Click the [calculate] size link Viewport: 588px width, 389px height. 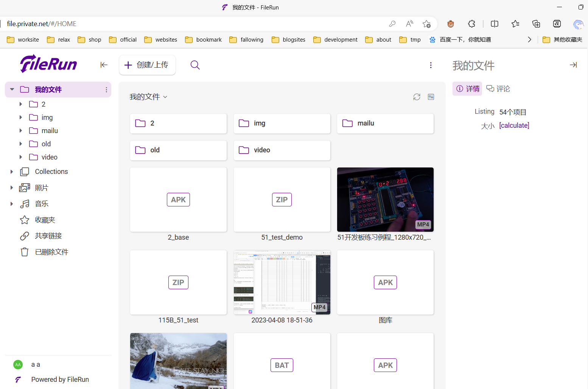[x=514, y=125]
